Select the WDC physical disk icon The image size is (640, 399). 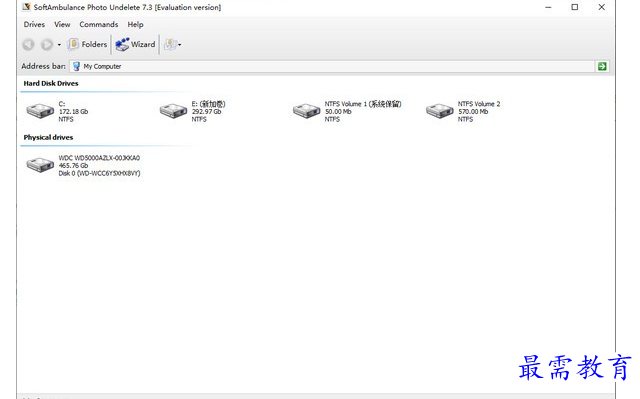tap(40, 165)
